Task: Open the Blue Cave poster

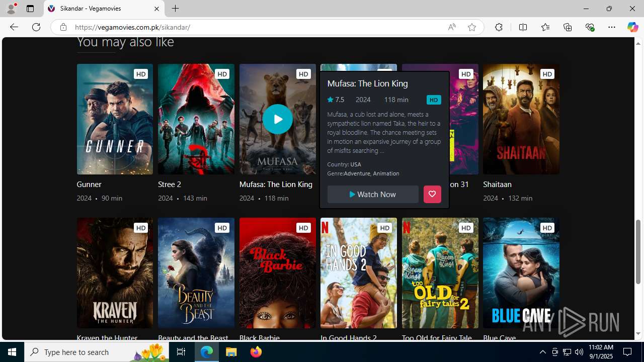Action: pos(521,273)
